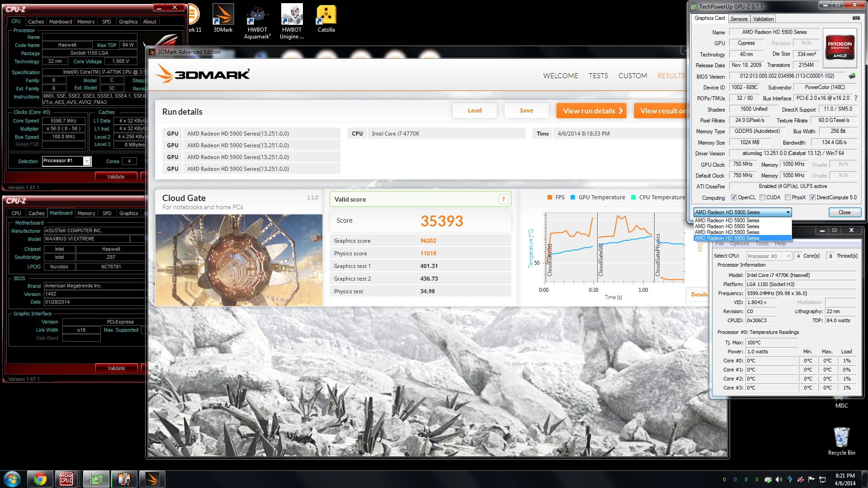Click the Valid score help question mark
The height and width of the screenshot is (488, 868).
coord(503,199)
